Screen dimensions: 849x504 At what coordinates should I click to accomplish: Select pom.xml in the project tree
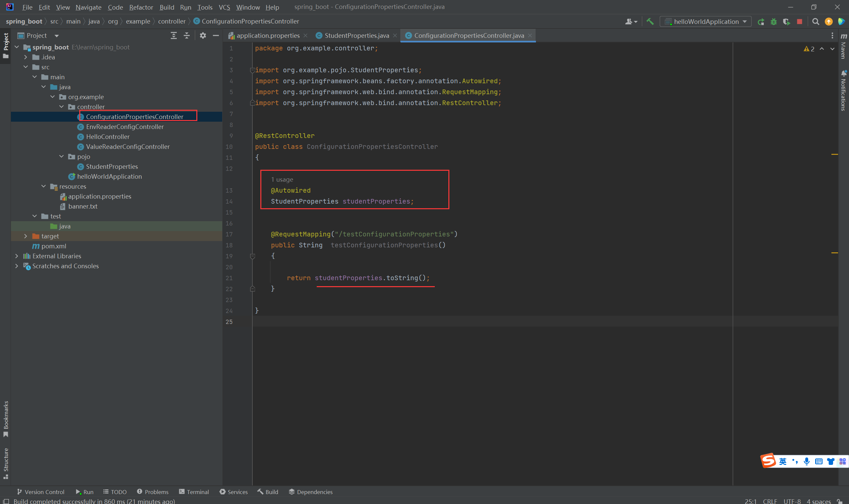[x=54, y=246]
